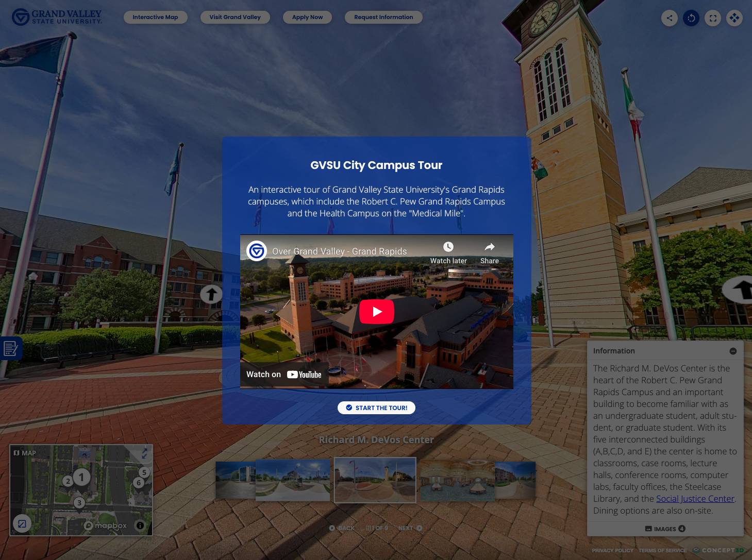
Task: Click the upward navigation arrow in the panorama
Action: 211,294
